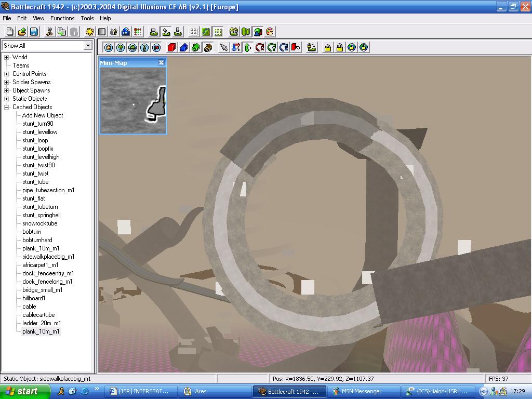The image size is (532, 399).
Task: Switch to Ares taskbar button
Action: 215,391
